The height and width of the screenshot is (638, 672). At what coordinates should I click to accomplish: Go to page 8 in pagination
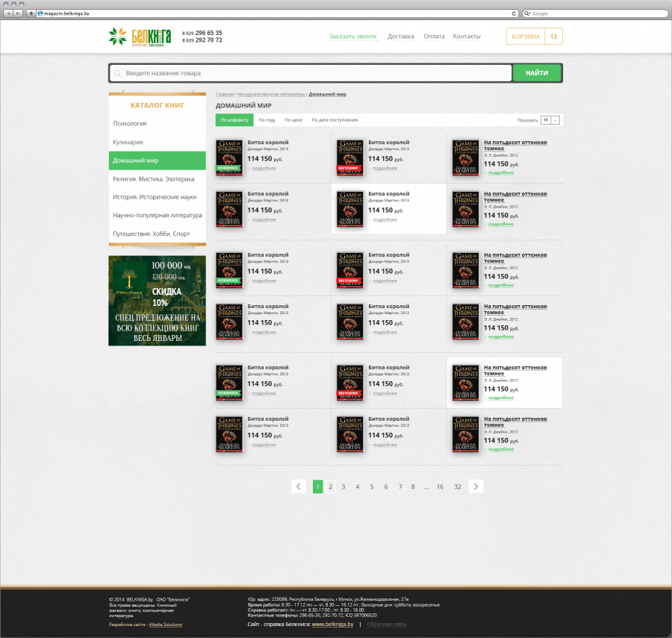pyautogui.click(x=413, y=487)
